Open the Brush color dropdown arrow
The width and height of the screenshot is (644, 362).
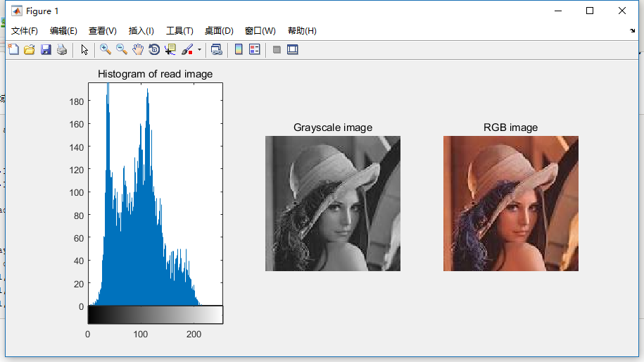[199, 50]
